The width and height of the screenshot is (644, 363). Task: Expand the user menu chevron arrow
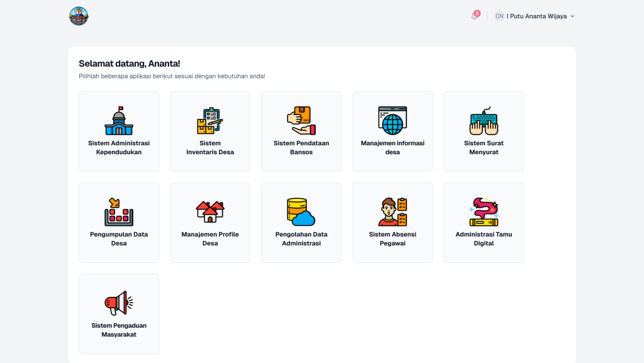tap(572, 16)
